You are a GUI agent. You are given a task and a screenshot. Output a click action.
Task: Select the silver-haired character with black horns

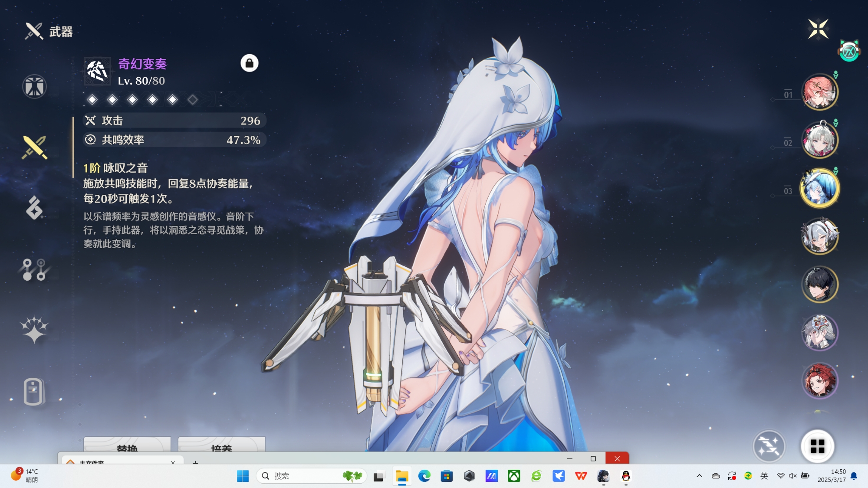point(819,236)
